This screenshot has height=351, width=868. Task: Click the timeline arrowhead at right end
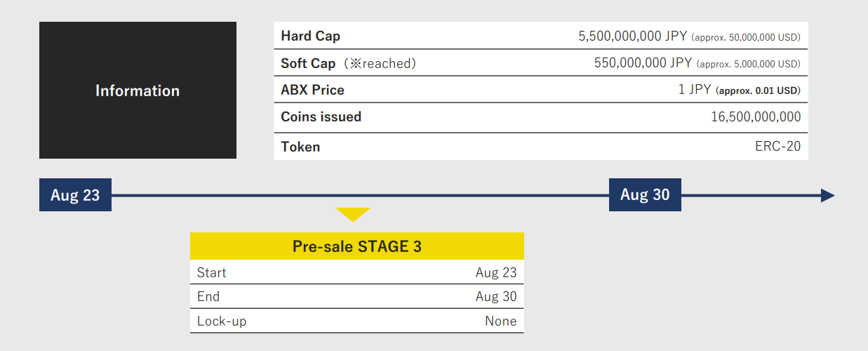point(827,195)
